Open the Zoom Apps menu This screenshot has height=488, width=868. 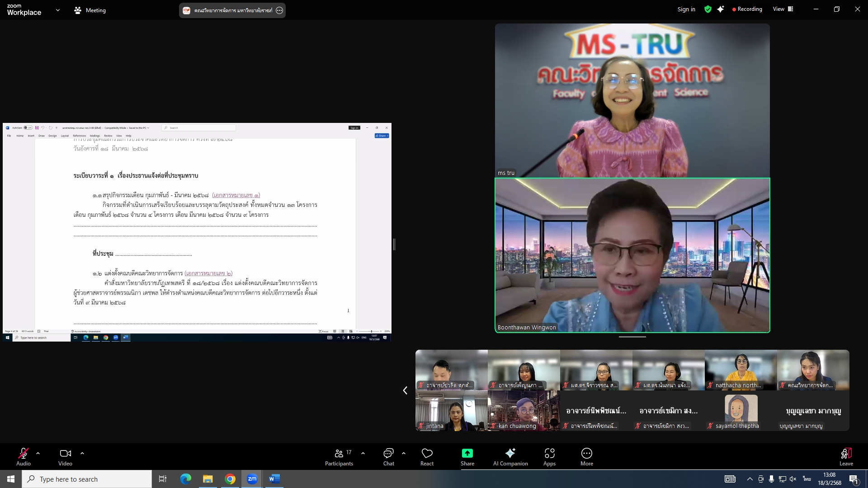click(x=549, y=456)
